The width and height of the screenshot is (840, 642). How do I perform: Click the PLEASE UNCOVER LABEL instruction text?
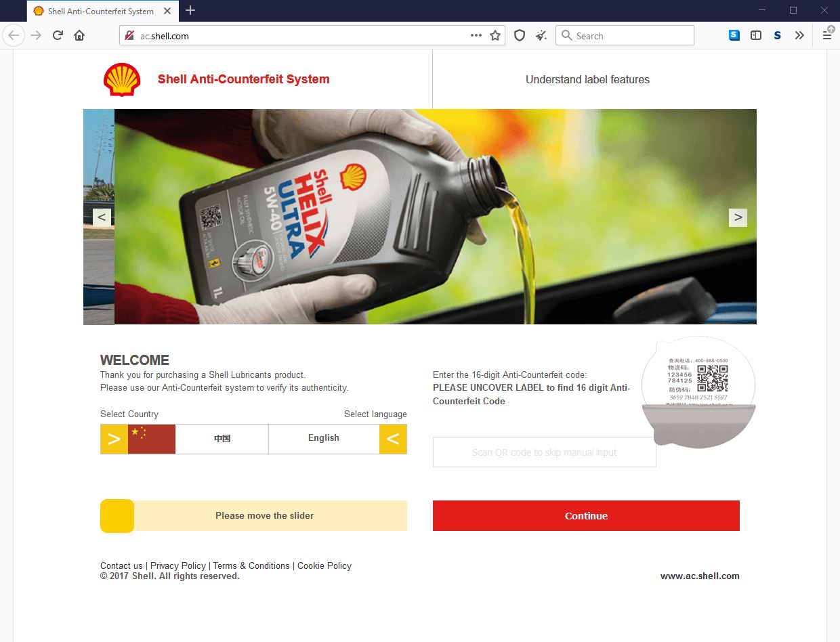click(x=532, y=394)
